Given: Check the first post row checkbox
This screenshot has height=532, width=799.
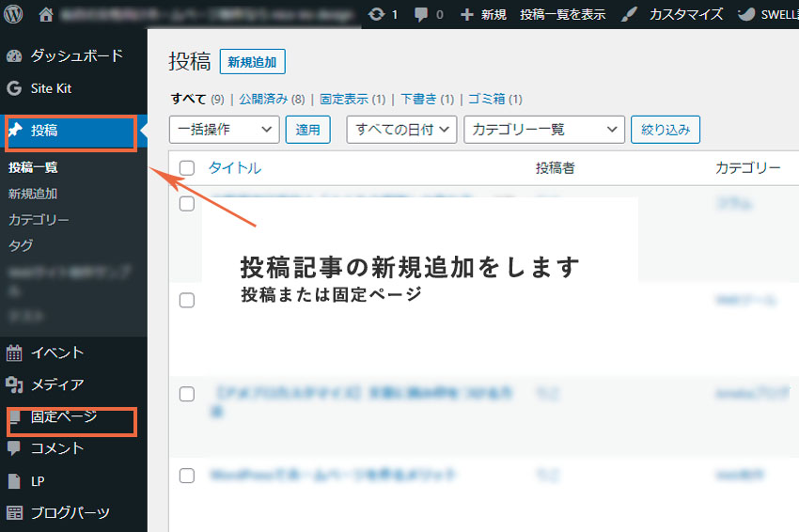Looking at the screenshot, I should (187, 204).
